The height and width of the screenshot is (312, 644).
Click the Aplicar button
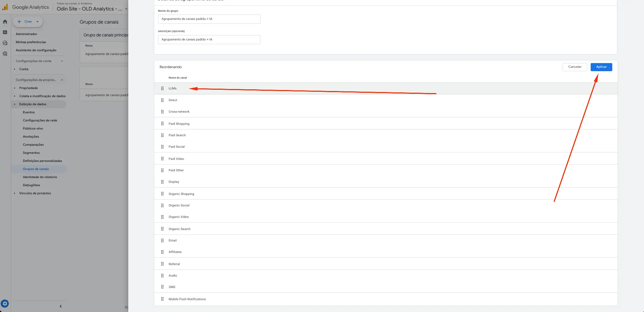coord(601,67)
